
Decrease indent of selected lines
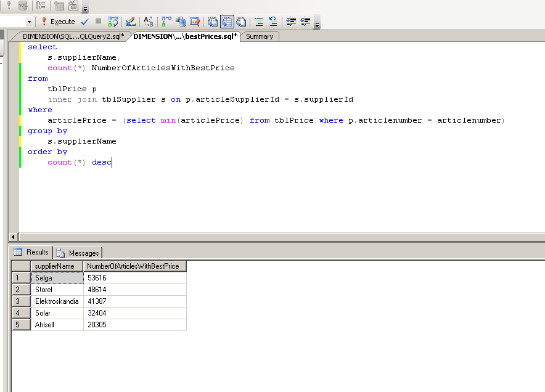(291, 22)
